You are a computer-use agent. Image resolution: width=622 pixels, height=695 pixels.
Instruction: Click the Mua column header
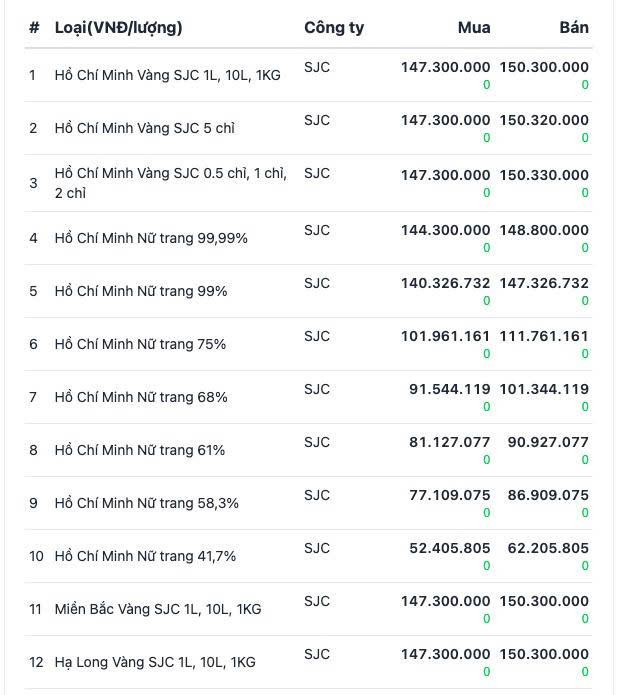[474, 27]
